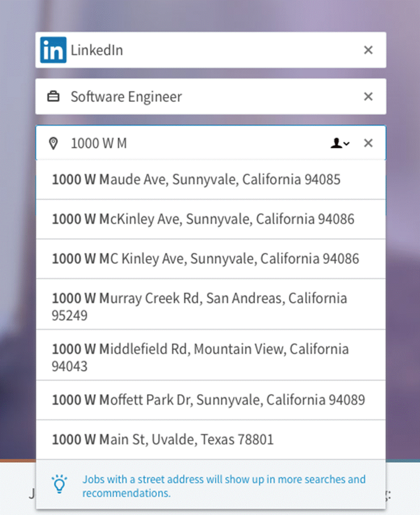Choose 1000 W Murray Creek Rd, San Andreas
The width and height of the screenshot is (420, 515).
[211, 304]
